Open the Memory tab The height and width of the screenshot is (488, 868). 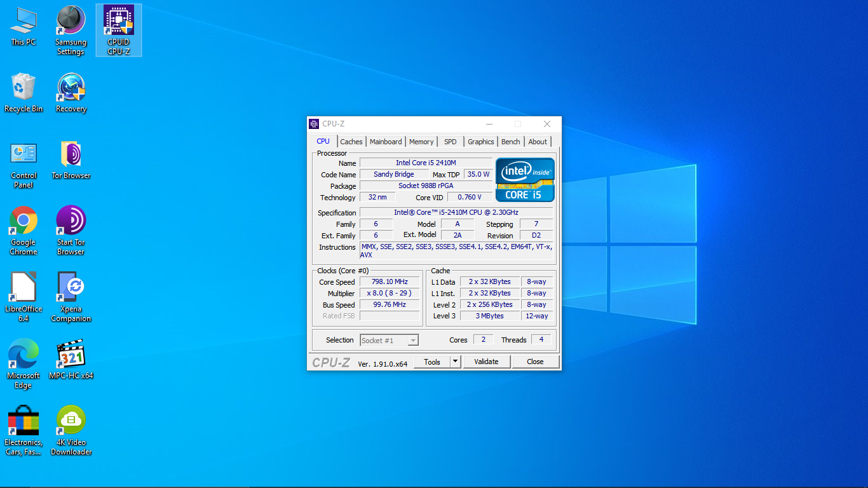[421, 142]
